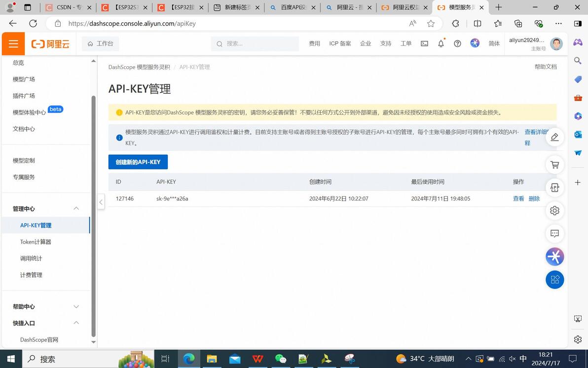Image resolution: width=588 pixels, height=368 pixels.
Task: Switch to the CSDN browser tab
Action: (68, 7)
